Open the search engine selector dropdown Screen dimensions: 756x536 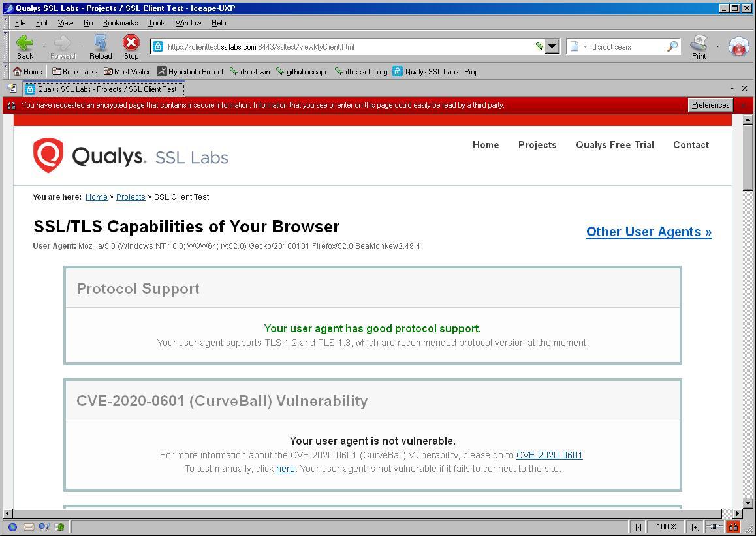[x=586, y=47]
